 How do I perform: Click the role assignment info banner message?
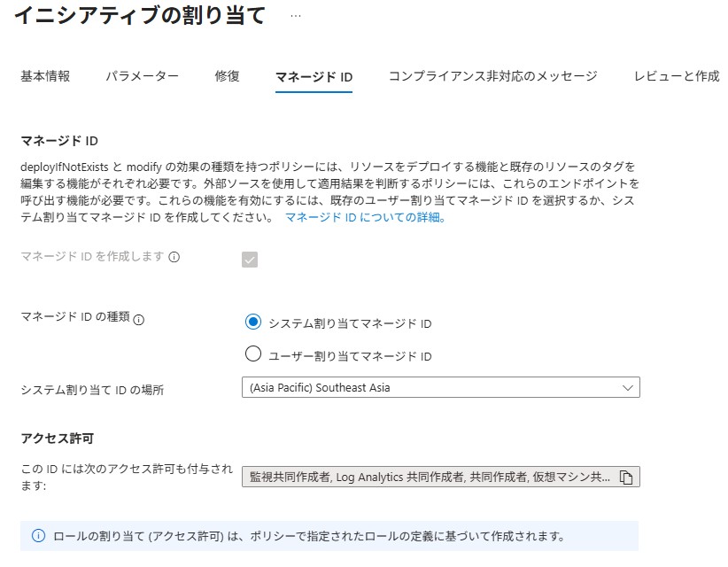[308, 536]
